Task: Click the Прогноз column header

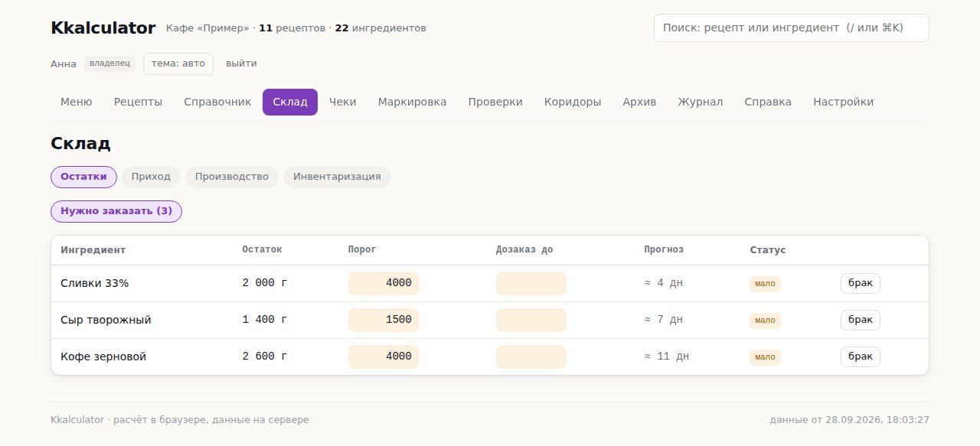Action: (x=664, y=249)
